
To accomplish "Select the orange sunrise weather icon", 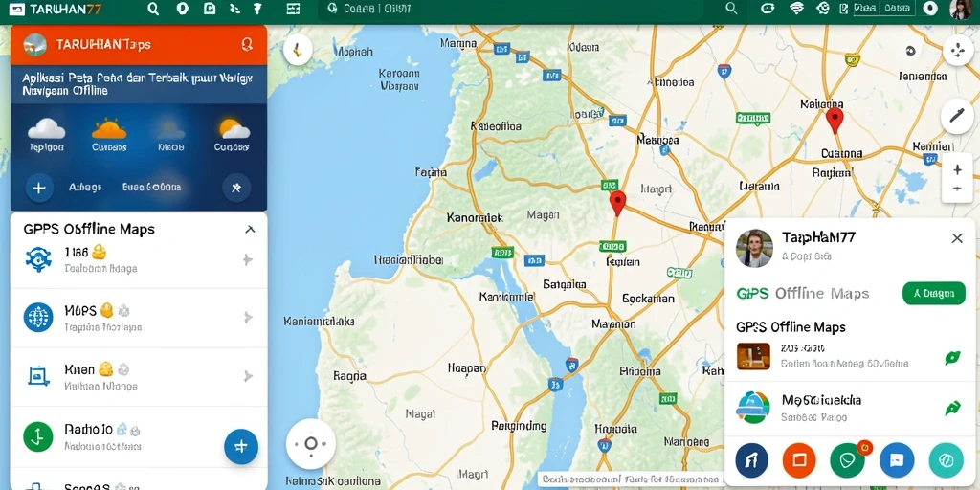I will (x=109, y=129).
